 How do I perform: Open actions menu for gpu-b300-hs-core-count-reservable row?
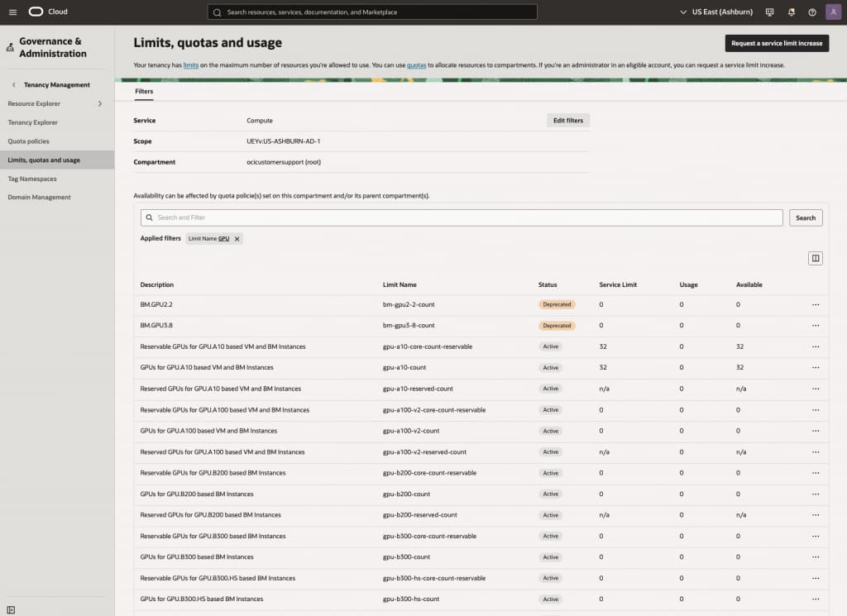click(x=815, y=578)
